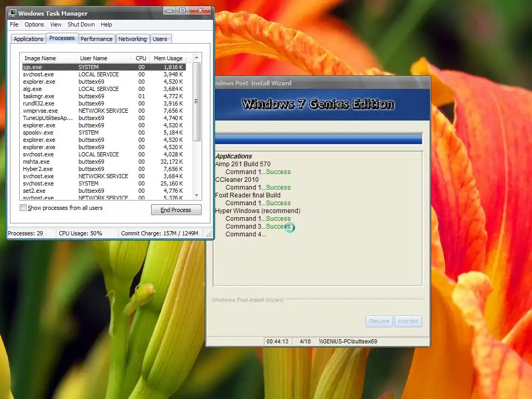Open the Help menu
Viewport: 532px width, 399px height.
(x=106, y=24)
